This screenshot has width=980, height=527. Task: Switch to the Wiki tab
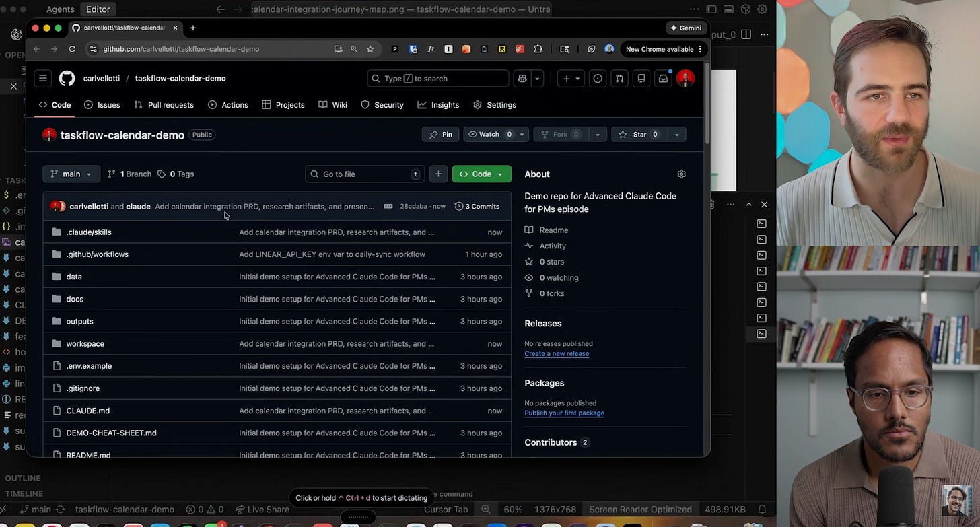[x=333, y=105]
